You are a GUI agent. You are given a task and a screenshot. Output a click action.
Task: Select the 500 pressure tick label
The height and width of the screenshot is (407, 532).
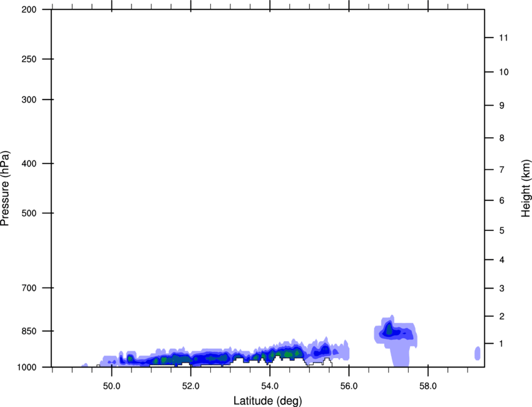pyautogui.click(x=29, y=213)
